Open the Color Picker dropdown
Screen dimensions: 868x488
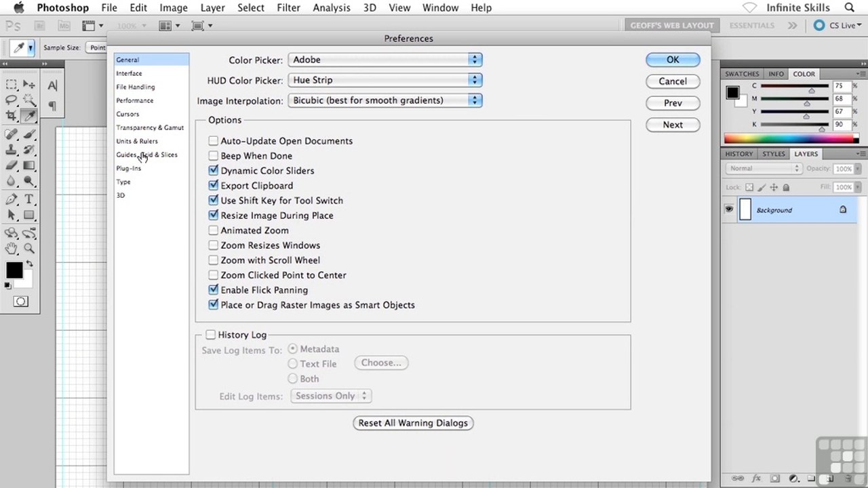coord(385,60)
